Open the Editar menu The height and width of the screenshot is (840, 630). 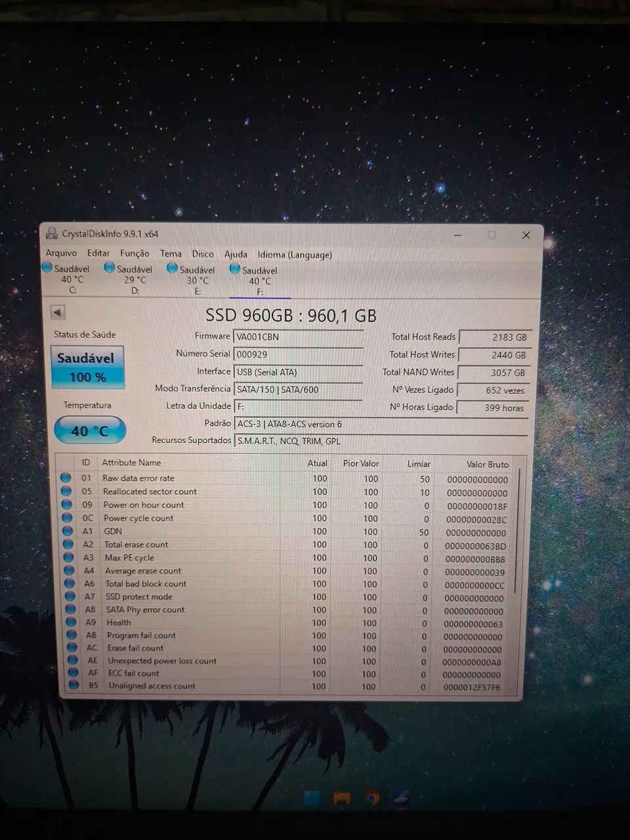(98, 253)
